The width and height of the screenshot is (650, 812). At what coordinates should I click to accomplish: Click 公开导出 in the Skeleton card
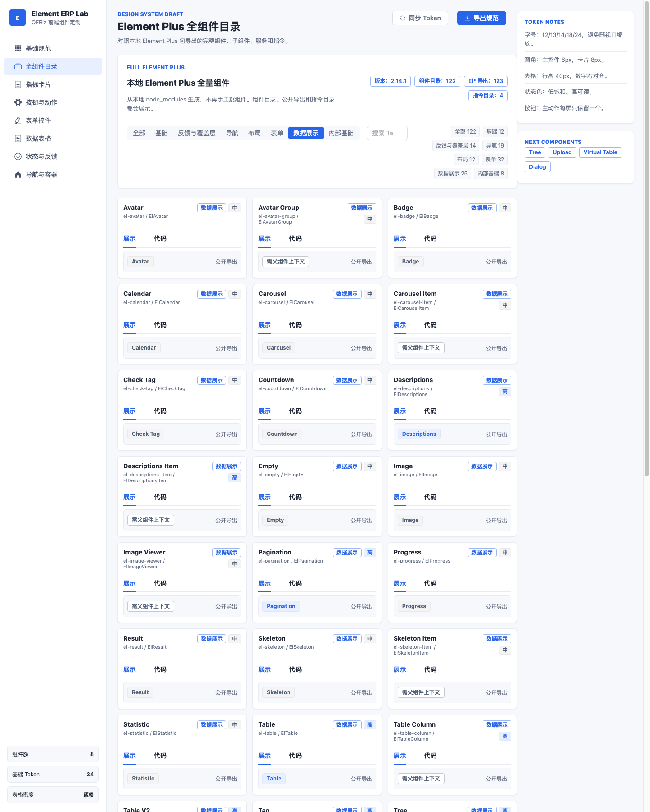[x=362, y=692]
